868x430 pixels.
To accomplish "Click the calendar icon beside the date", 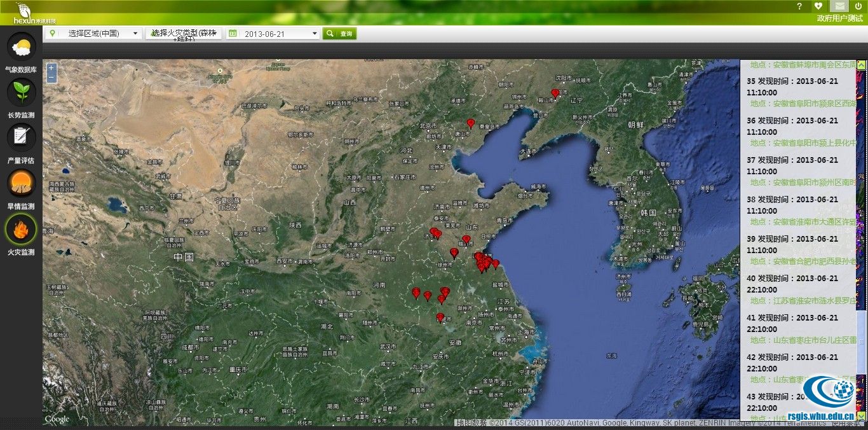I will tap(233, 33).
